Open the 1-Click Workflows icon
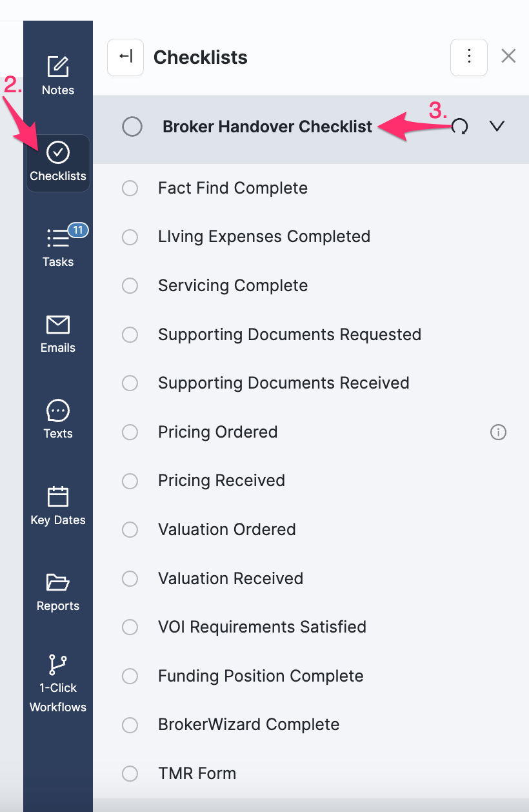 click(x=58, y=664)
